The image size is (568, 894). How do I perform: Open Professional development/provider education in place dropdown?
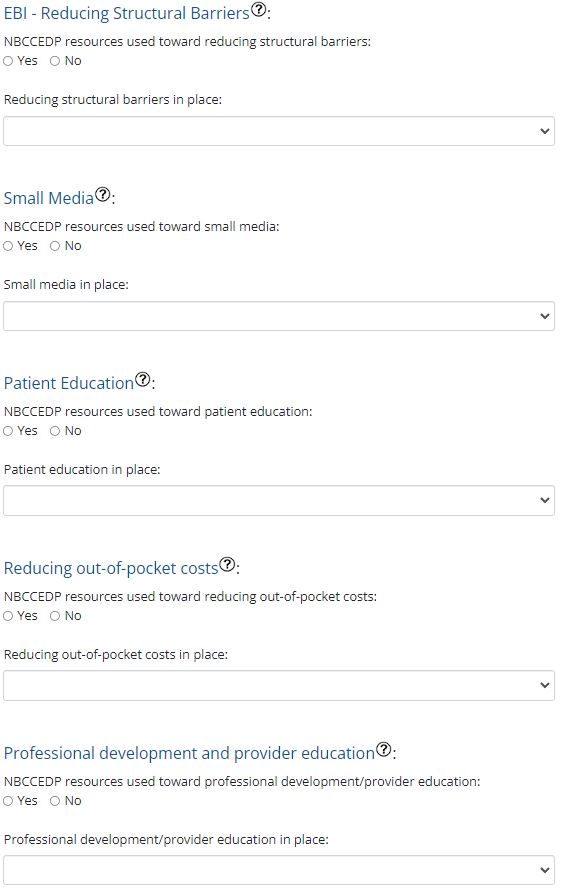click(x=279, y=870)
